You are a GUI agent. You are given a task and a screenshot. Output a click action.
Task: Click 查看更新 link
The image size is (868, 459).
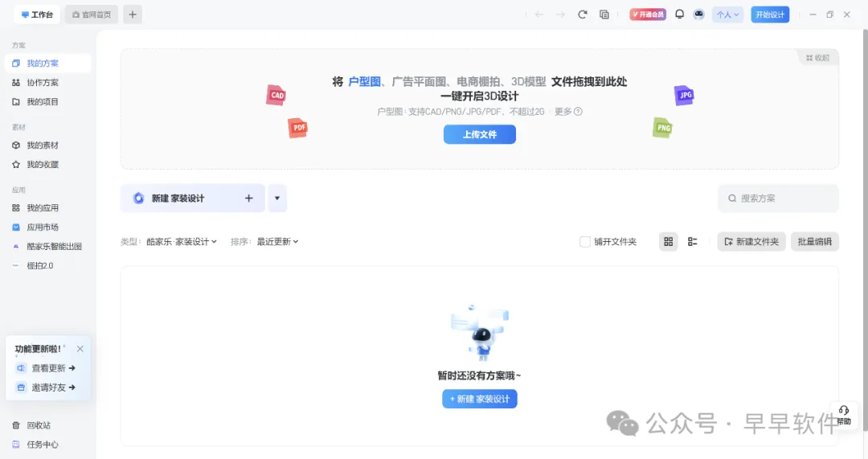pos(46,368)
